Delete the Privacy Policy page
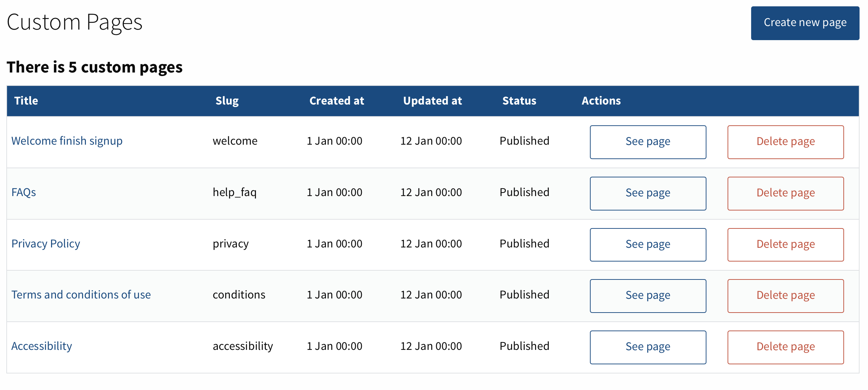 click(x=785, y=244)
